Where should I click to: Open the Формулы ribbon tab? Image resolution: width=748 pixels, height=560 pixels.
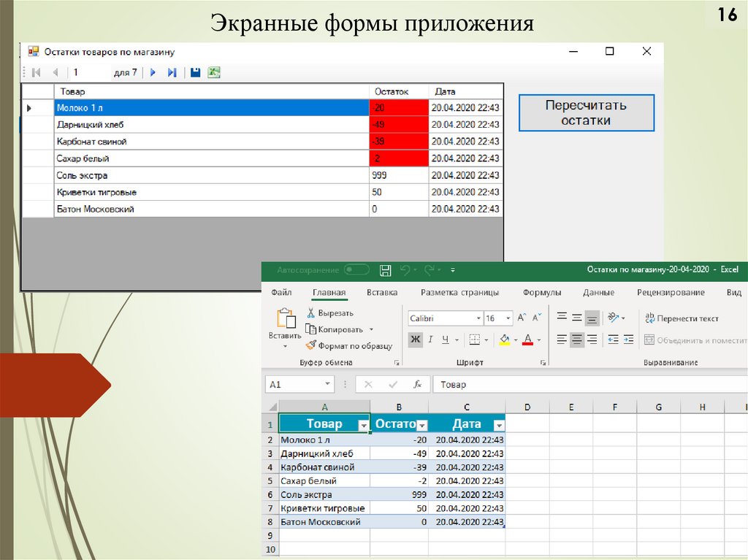(542, 292)
